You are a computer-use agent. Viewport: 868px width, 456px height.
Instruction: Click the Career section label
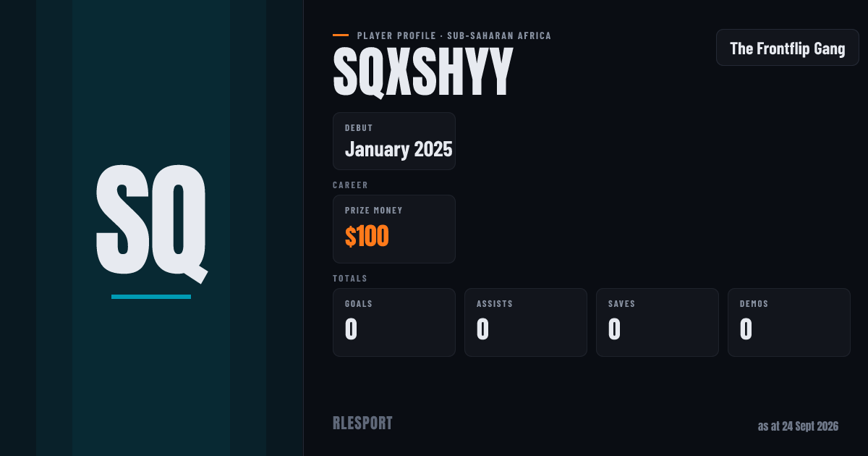tap(351, 185)
